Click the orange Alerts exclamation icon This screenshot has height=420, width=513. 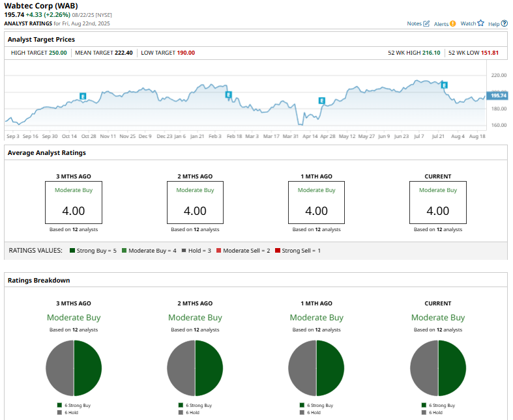pos(452,23)
